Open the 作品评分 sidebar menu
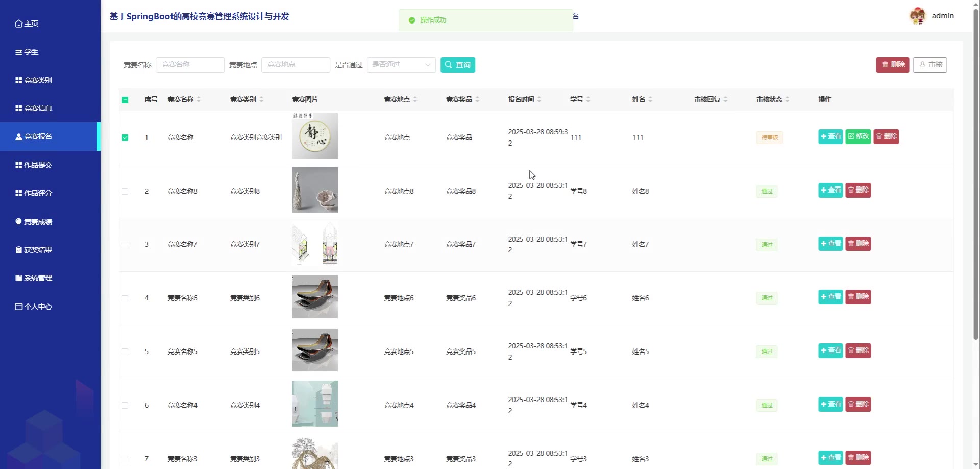The width and height of the screenshot is (980, 469). pyautogui.click(x=38, y=193)
